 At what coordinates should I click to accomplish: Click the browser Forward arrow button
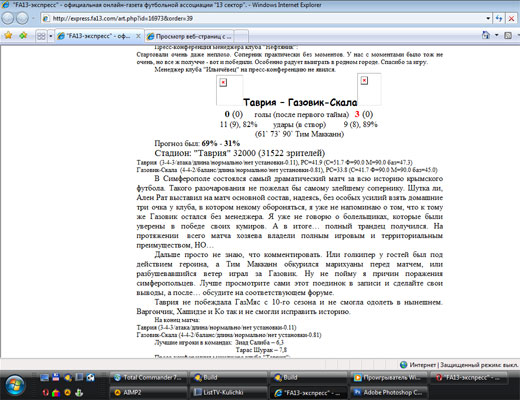coord(22,18)
